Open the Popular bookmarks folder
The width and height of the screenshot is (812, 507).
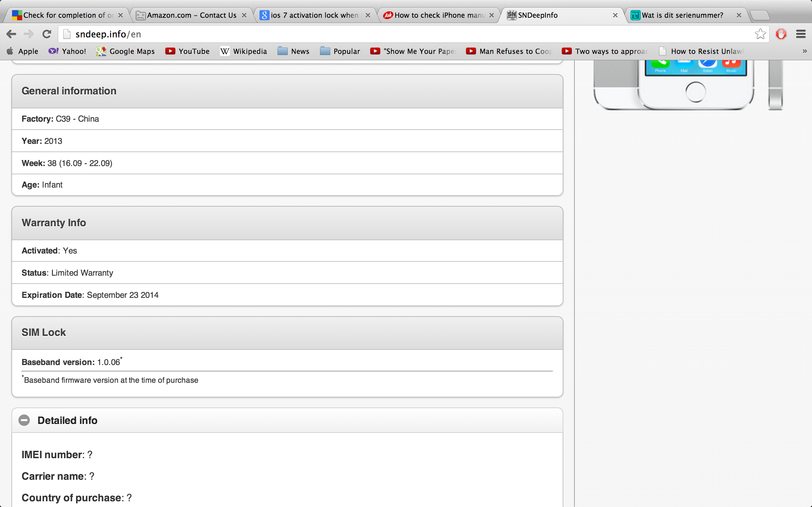tap(340, 51)
